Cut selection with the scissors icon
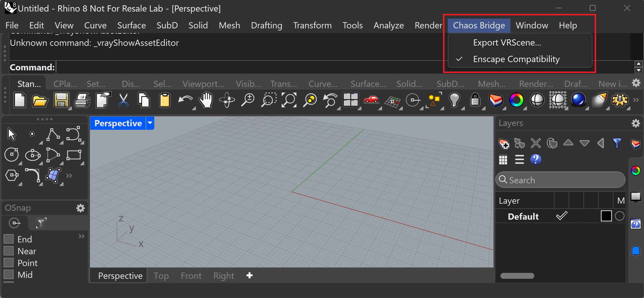This screenshot has height=298, width=644. coord(123,101)
